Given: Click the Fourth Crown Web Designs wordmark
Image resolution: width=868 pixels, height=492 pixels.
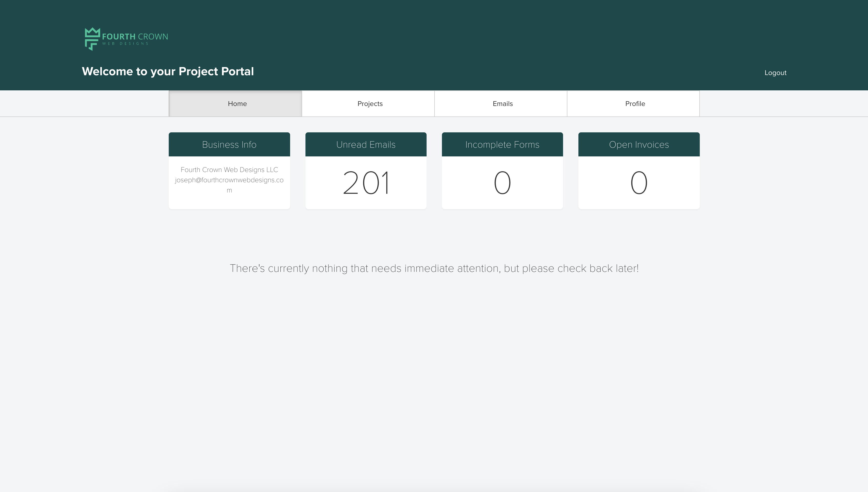Looking at the screenshot, I should pos(135,37).
